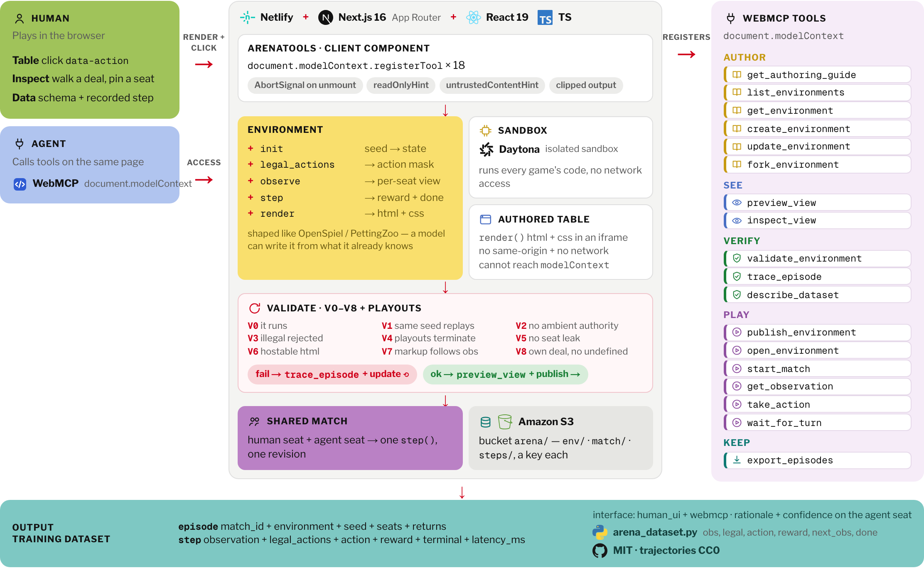Click the TypeScript TS badge icon
This screenshot has height=568, width=924.
[x=545, y=18]
